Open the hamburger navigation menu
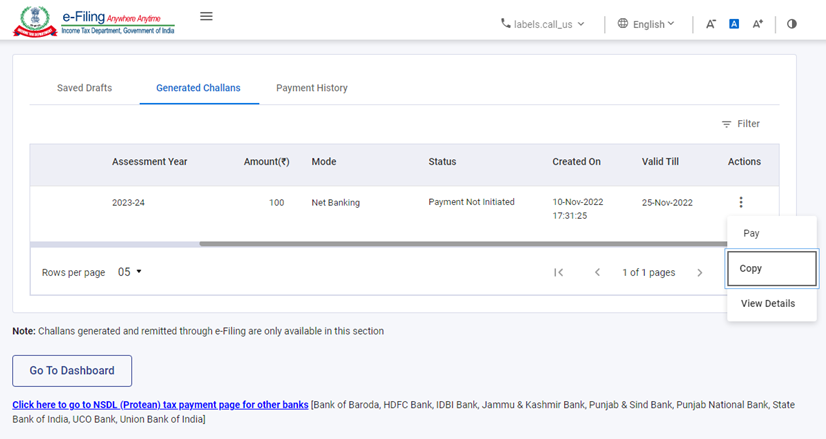The height and width of the screenshot is (439, 826). tap(206, 16)
